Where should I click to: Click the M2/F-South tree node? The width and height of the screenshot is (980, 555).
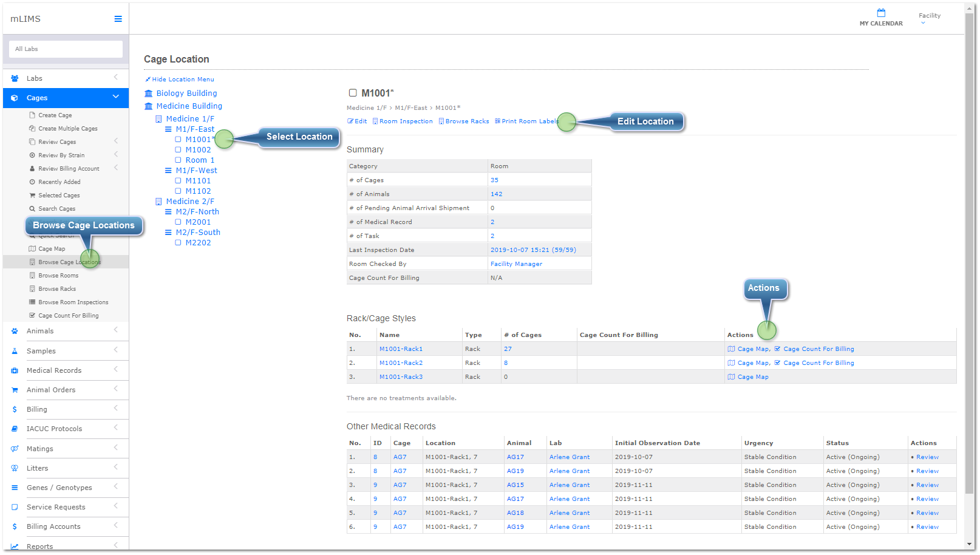[x=198, y=233]
